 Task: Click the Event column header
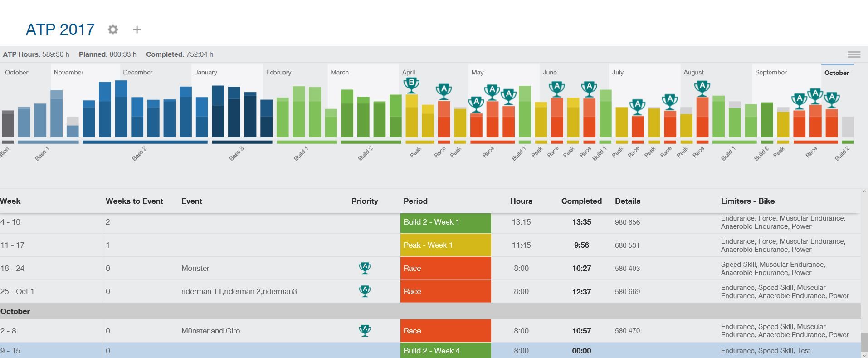(192, 201)
